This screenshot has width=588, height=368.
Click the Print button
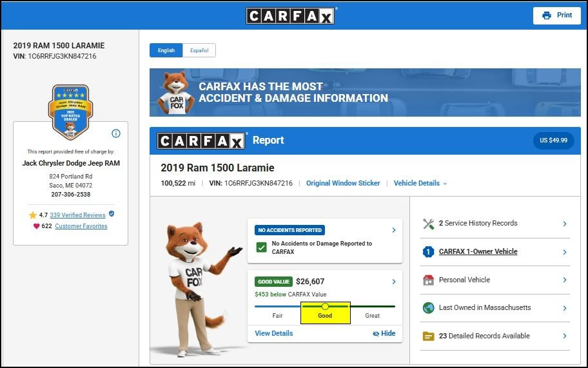coord(557,15)
